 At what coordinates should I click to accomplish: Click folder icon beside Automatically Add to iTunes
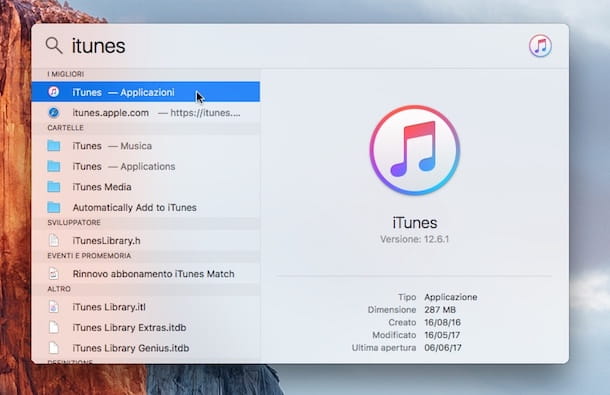pos(54,207)
